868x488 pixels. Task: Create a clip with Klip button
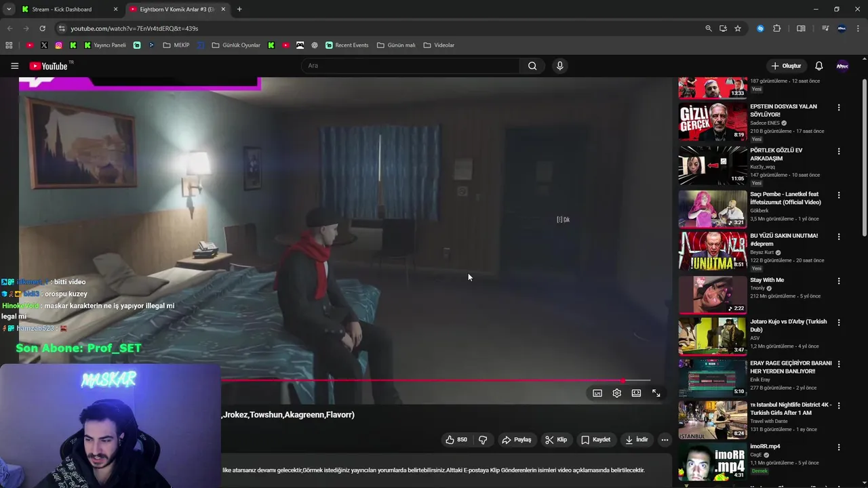555,440
